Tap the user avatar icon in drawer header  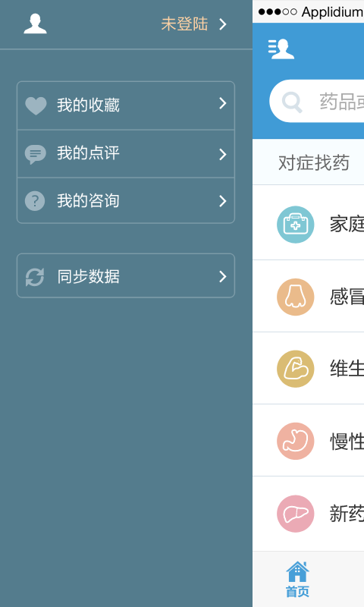(x=35, y=24)
